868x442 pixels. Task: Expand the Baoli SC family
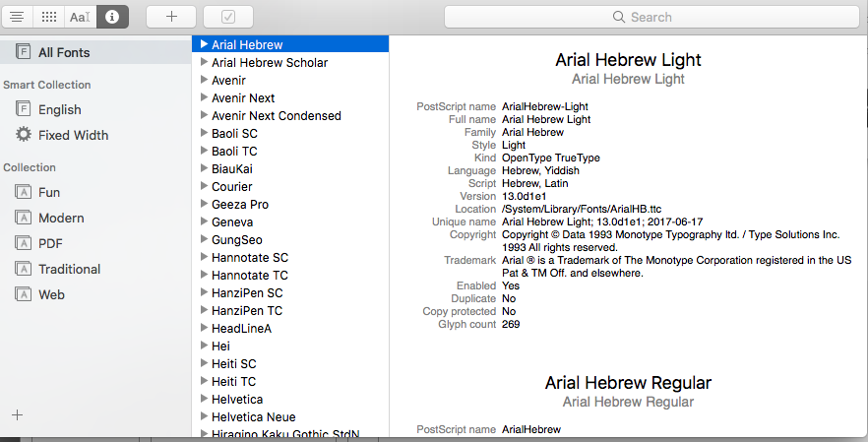(205, 132)
